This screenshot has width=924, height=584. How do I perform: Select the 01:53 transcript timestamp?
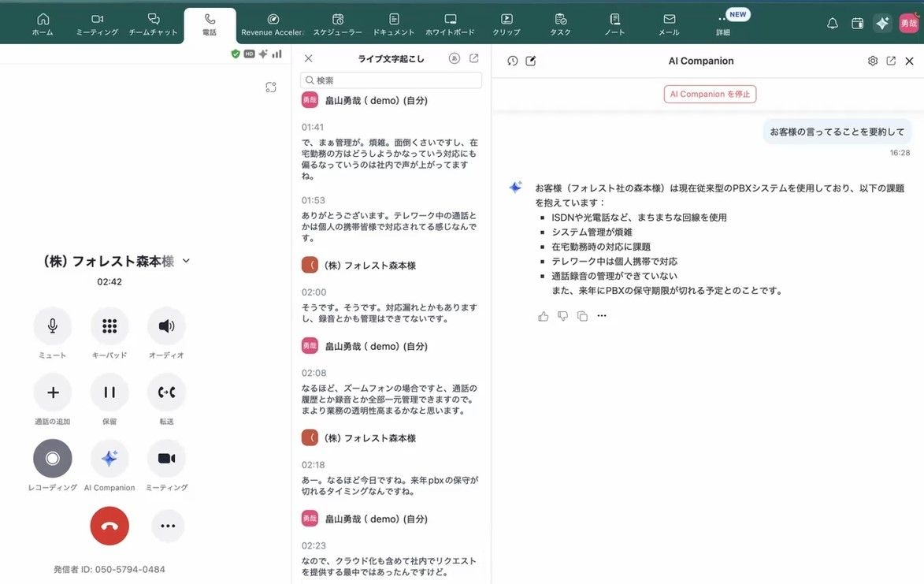coord(313,200)
